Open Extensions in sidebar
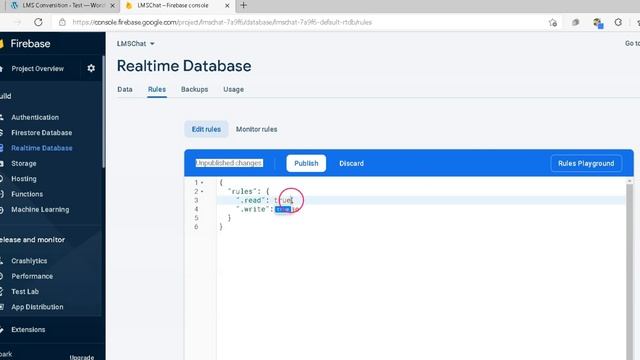 pos(28,329)
